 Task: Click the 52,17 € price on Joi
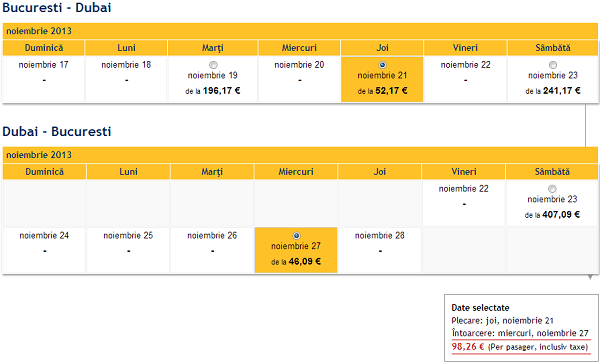(x=391, y=91)
